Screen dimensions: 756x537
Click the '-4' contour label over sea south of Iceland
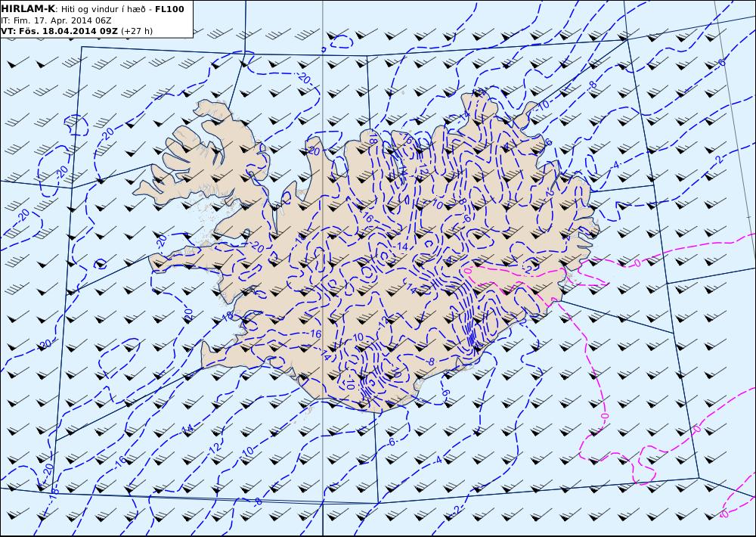click(438, 461)
